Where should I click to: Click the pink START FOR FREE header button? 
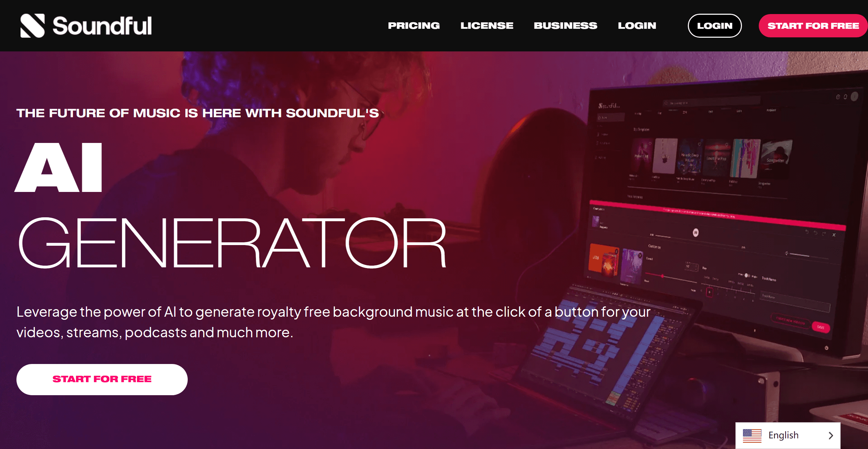(x=813, y=26)
